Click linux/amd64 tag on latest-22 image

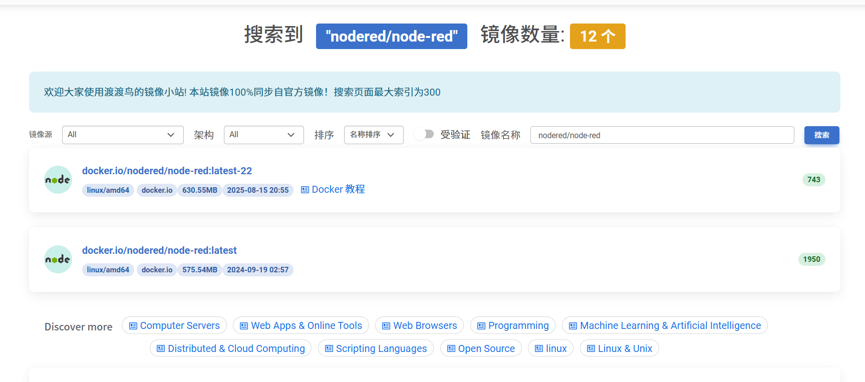click(x=108, y=190)
